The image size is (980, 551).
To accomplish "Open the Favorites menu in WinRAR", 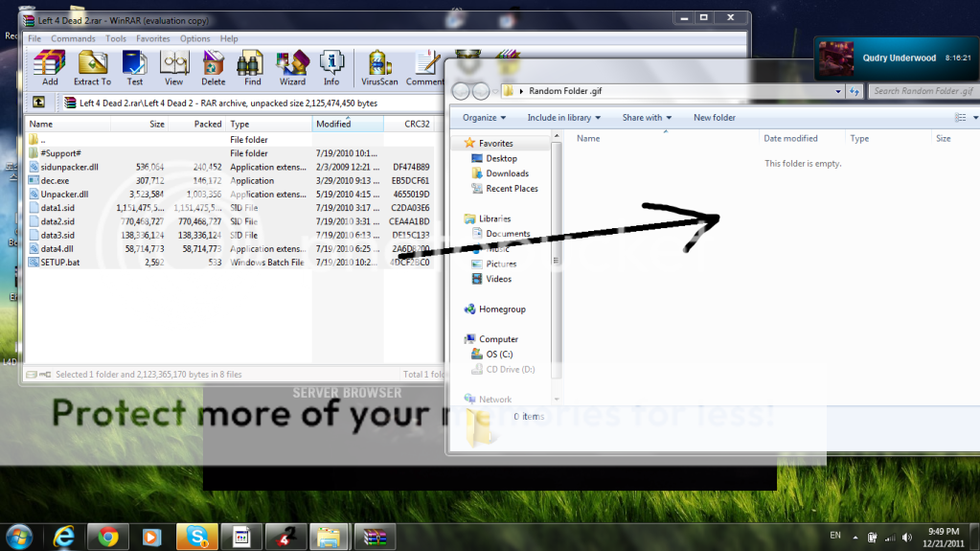I will tap(153, 38).
